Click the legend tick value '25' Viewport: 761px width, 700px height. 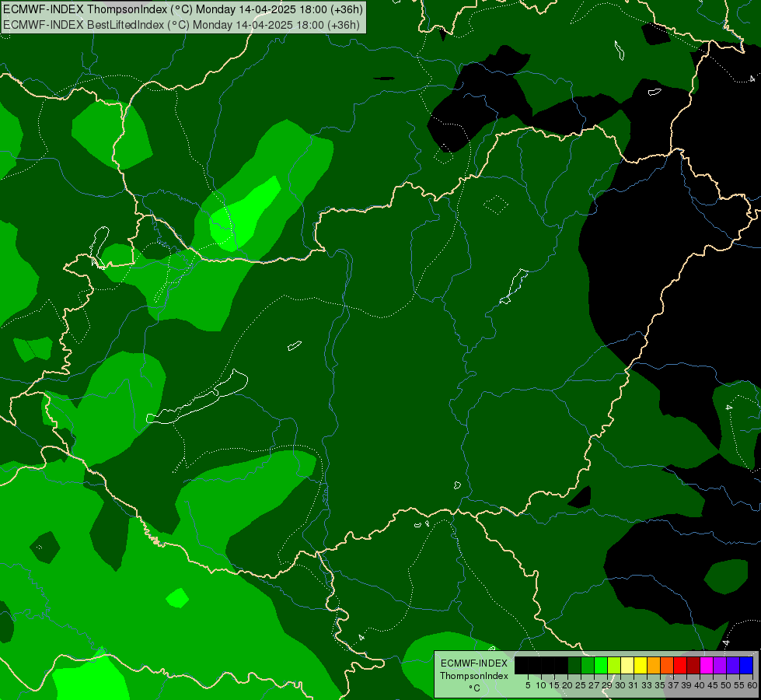(581, 685)
